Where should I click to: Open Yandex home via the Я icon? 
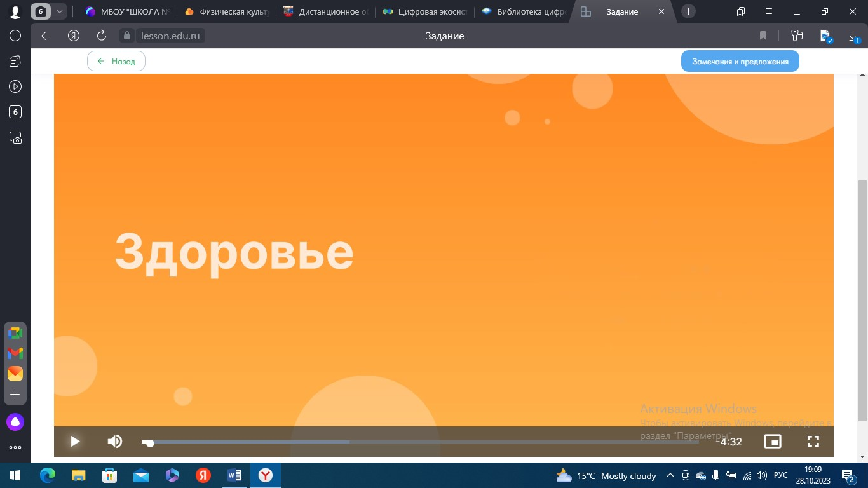(73, 36)
